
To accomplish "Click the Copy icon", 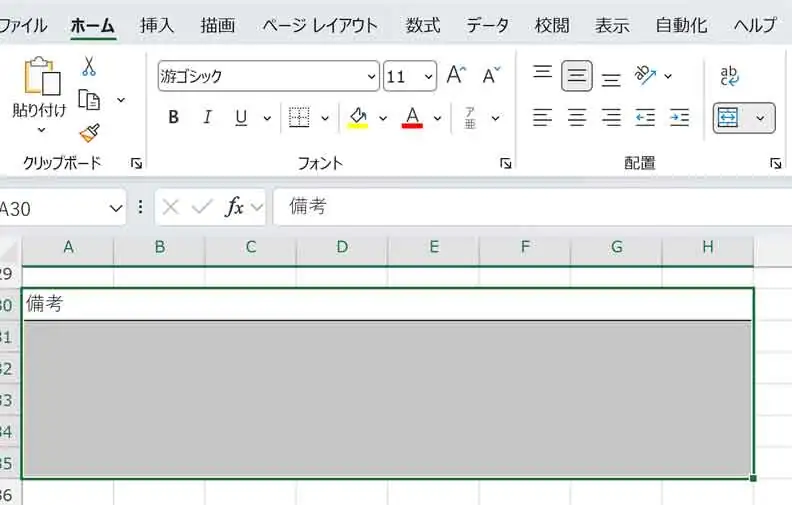I will 89,99.
